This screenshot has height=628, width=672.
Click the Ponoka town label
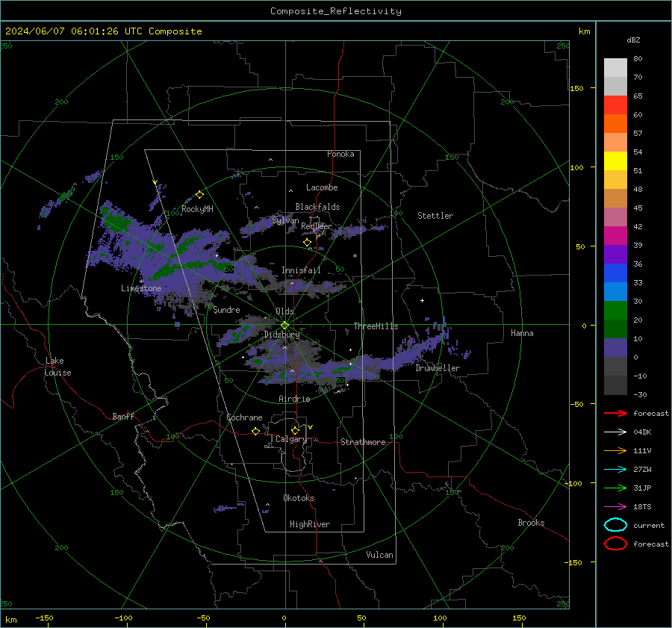(x=340, y=154)
